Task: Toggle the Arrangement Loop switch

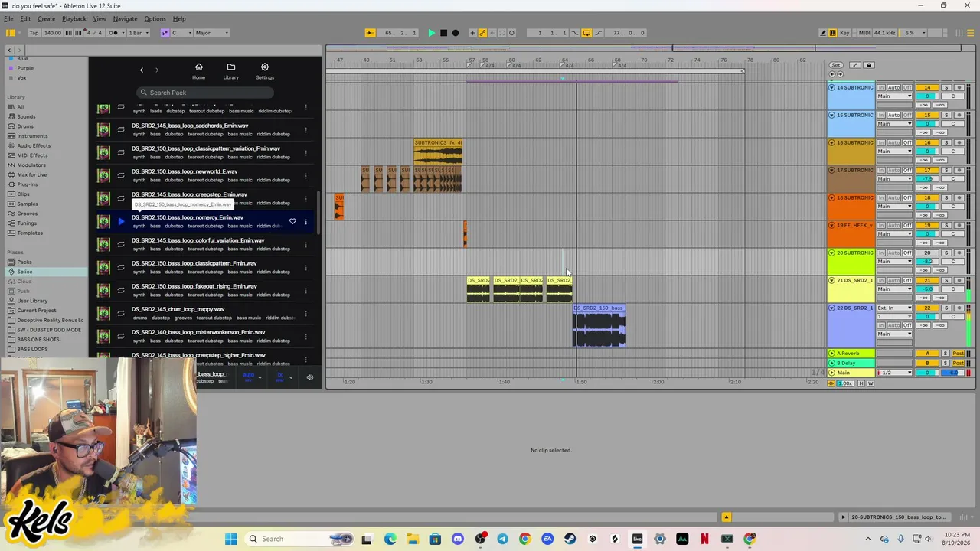Action: [586, 33]
